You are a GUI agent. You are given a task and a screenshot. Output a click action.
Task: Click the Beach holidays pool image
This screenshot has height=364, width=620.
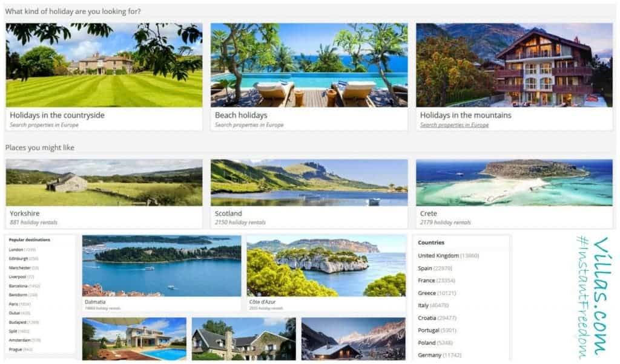click(309, 65)
